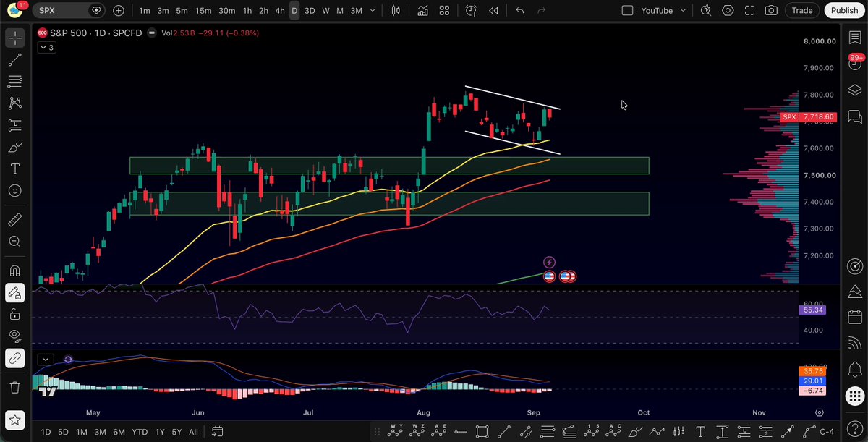Open the forecasting and measurement tools
868x442 pixels.
tap(15, 125)
